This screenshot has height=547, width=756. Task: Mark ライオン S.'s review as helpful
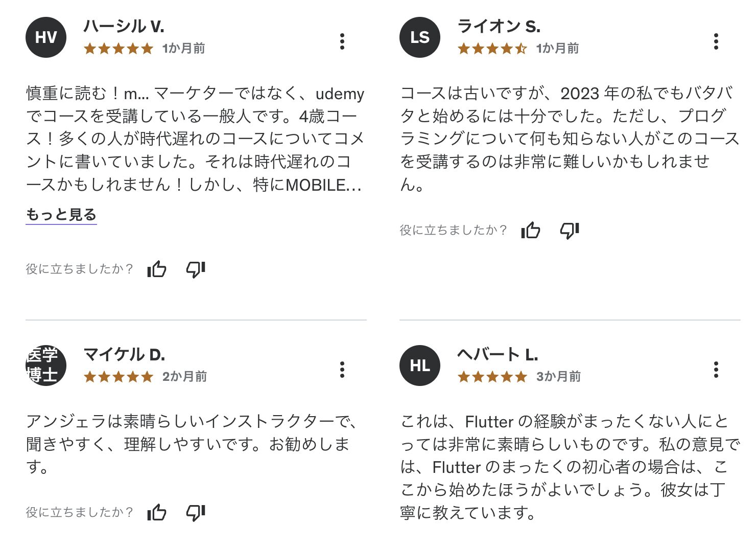click(x=531, y=231)
